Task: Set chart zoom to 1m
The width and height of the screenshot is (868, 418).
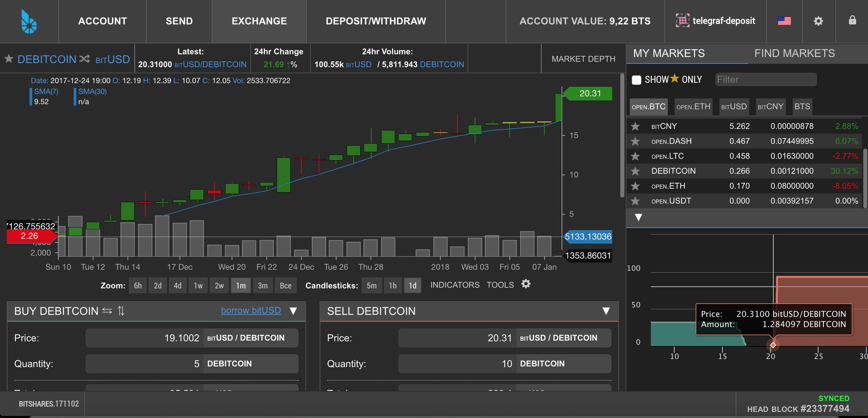Action: point(241,285)
